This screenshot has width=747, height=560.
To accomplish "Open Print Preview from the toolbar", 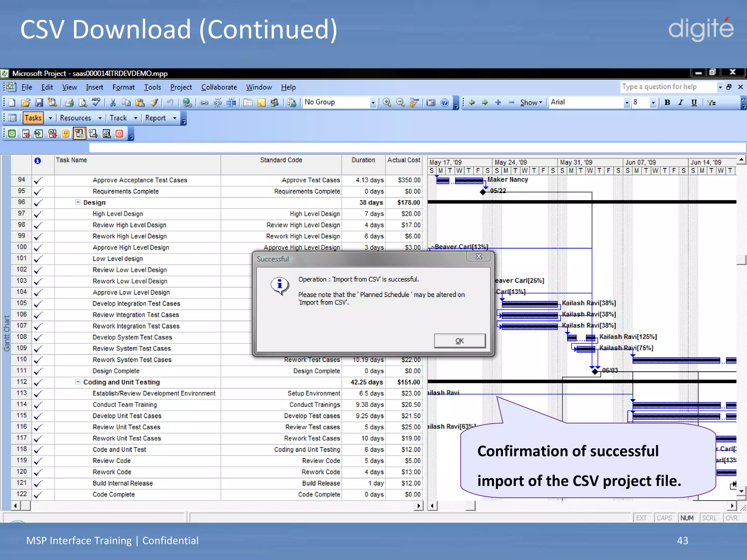I will pos(83,103).
